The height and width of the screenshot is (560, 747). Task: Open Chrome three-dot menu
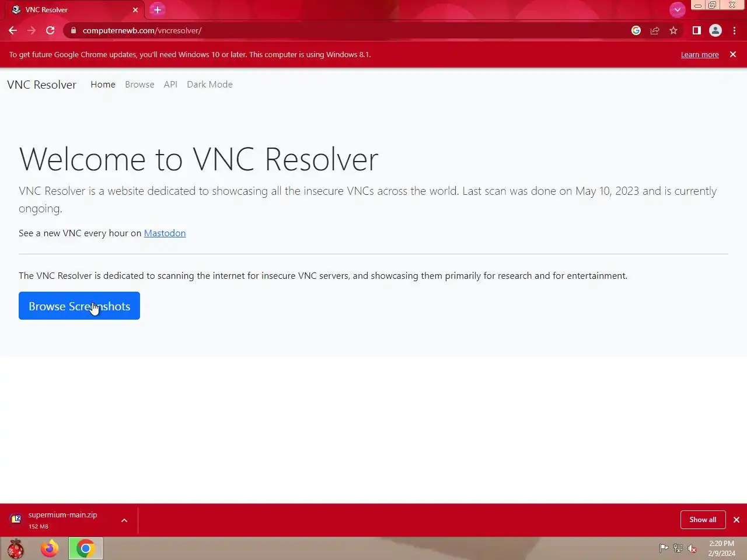tap(734, 30)
